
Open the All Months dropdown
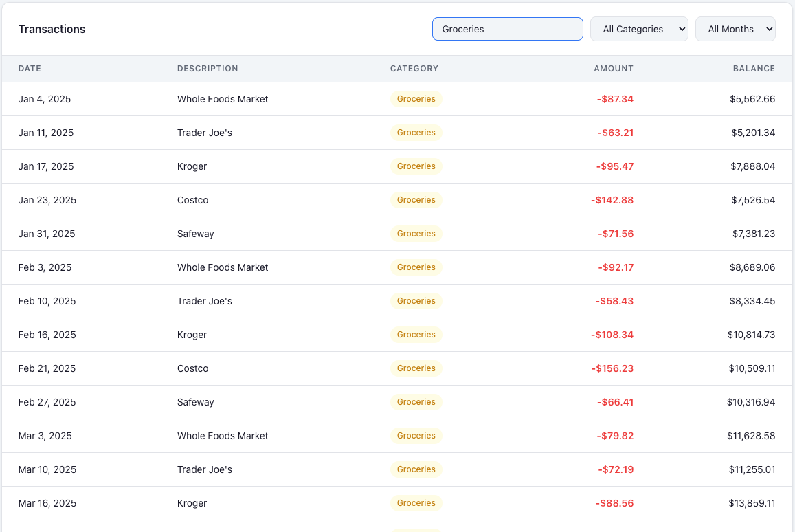pos(735,29)
